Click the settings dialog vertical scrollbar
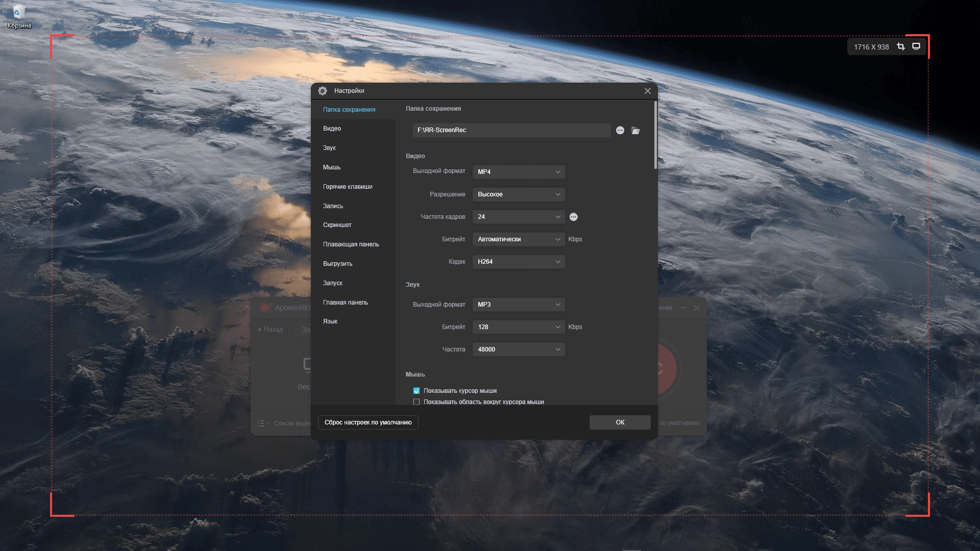The height and width of the screenshot is (551, 980). 655,135
